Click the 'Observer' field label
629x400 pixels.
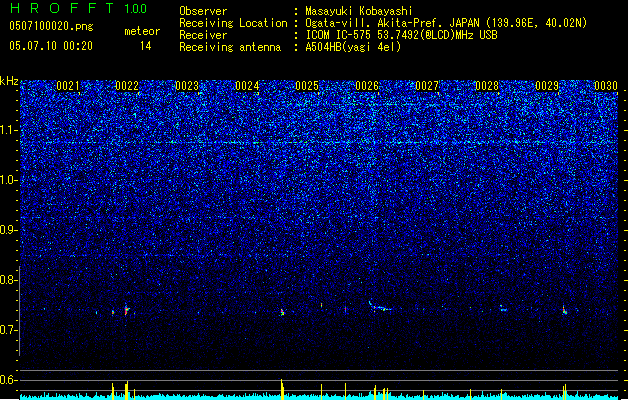203,11
